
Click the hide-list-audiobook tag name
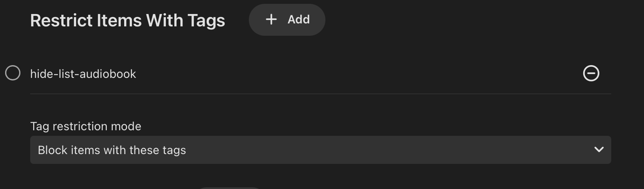[x=83, y=74]
